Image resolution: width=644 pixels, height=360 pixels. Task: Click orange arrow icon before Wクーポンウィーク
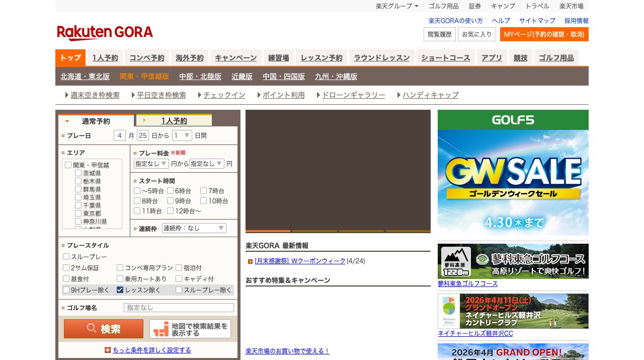point(250,261)
